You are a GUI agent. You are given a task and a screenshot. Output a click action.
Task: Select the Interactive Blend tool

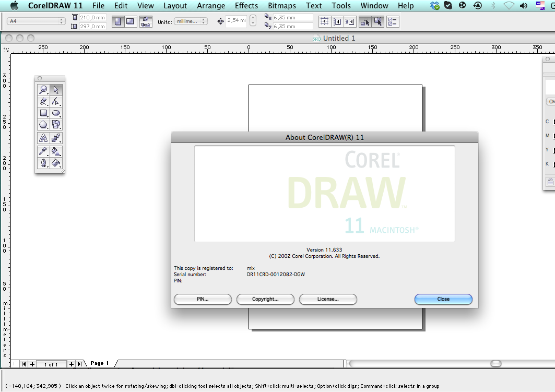tap(56, 138)
